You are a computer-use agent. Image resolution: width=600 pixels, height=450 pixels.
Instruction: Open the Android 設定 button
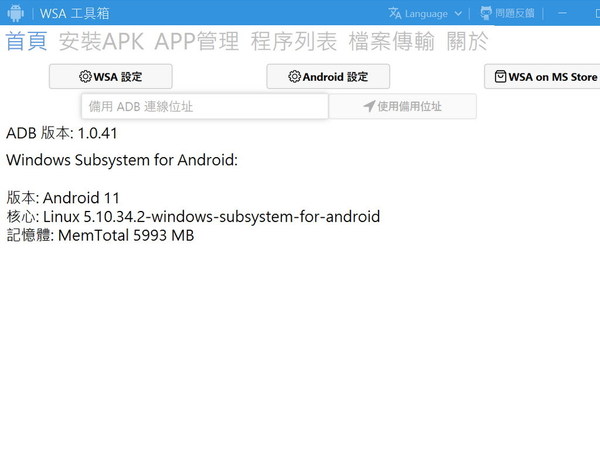(328, 77)
